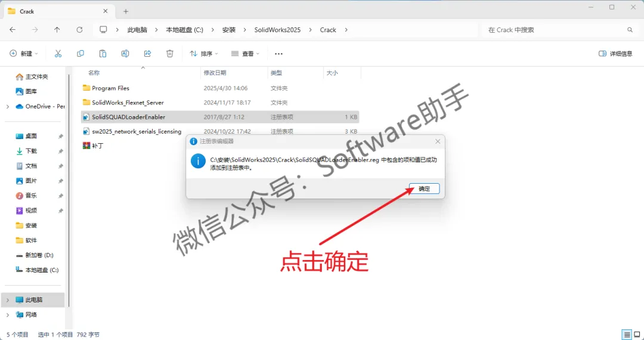Select the Crack tab

coord(58,11)
